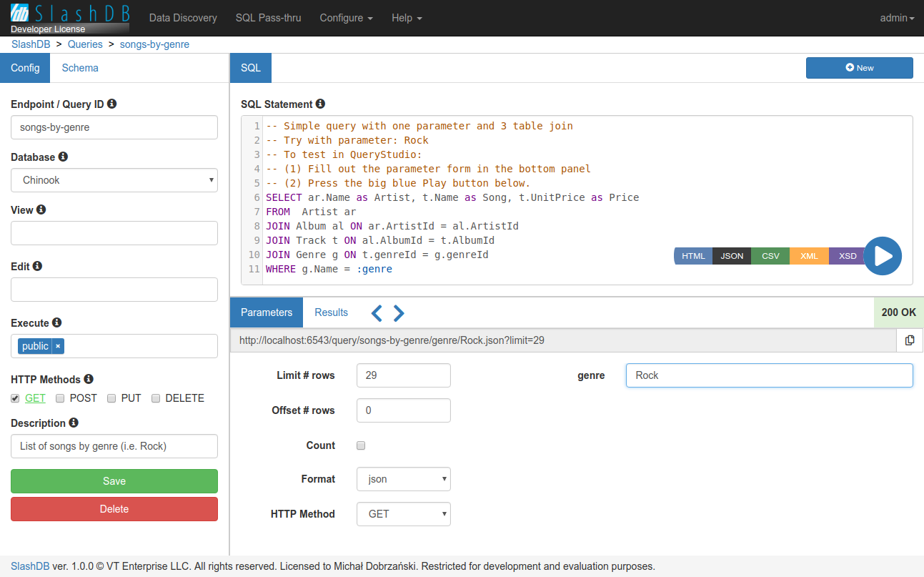Open the HTTP Method dropdown

tap(403, 513)
